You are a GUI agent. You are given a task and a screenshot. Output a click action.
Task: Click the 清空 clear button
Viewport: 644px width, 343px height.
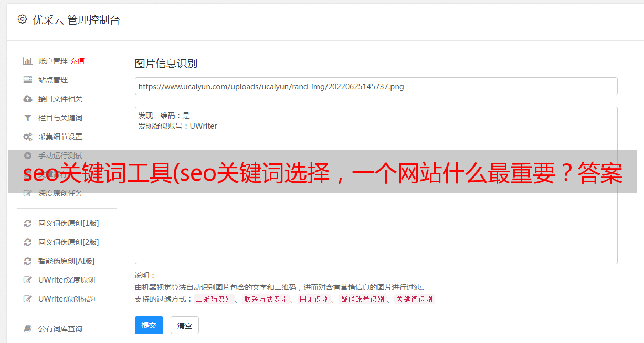[185, 325]
